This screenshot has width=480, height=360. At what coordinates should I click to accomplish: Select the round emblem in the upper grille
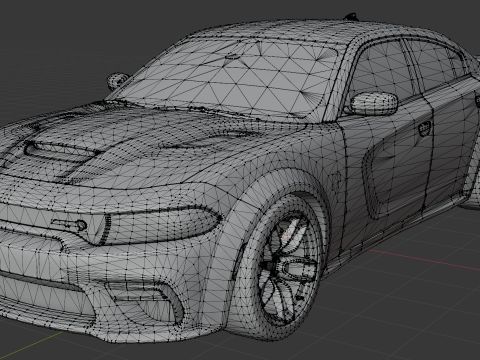[81, 225]
